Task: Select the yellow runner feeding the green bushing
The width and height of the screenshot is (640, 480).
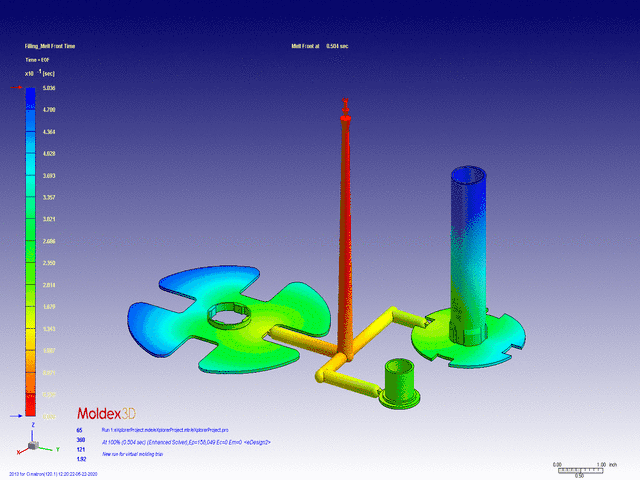Action: point(347,380)
